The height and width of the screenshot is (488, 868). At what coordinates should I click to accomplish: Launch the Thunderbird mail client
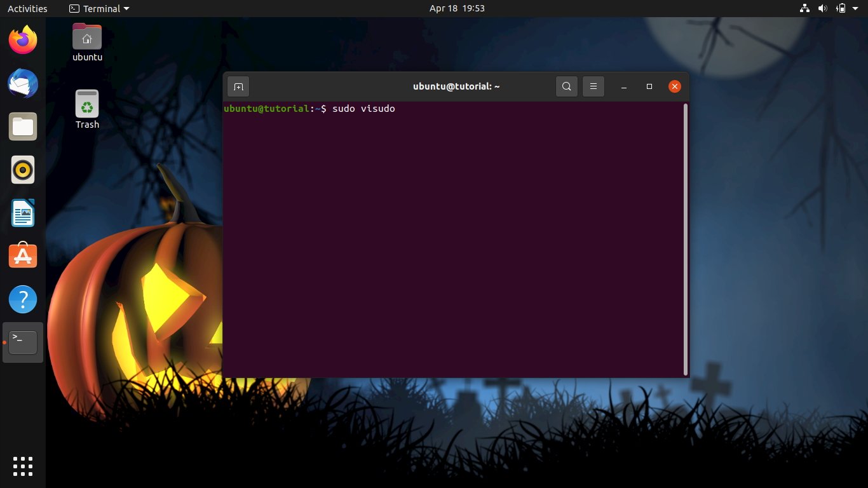click(22, 83)
